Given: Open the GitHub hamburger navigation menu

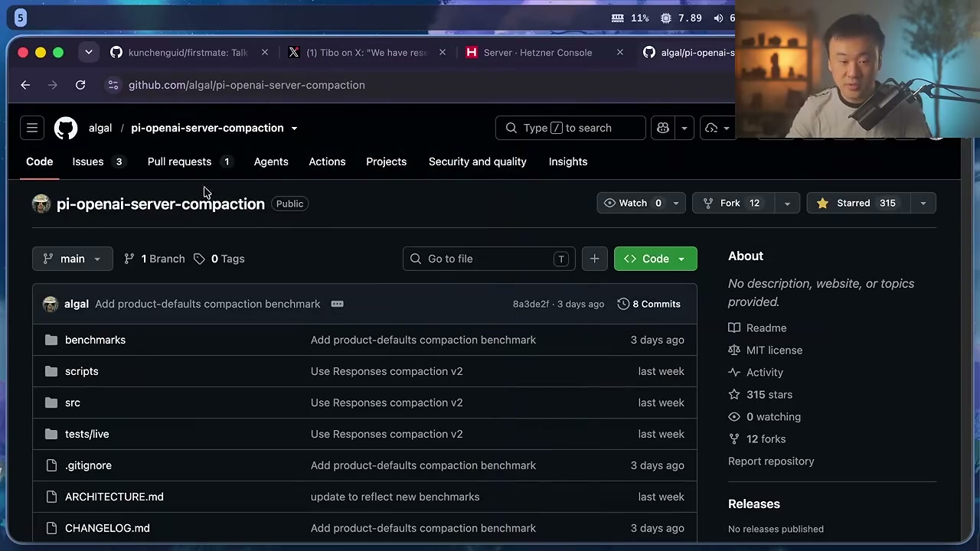Looking at the screenshot, I should pos(32,128).
